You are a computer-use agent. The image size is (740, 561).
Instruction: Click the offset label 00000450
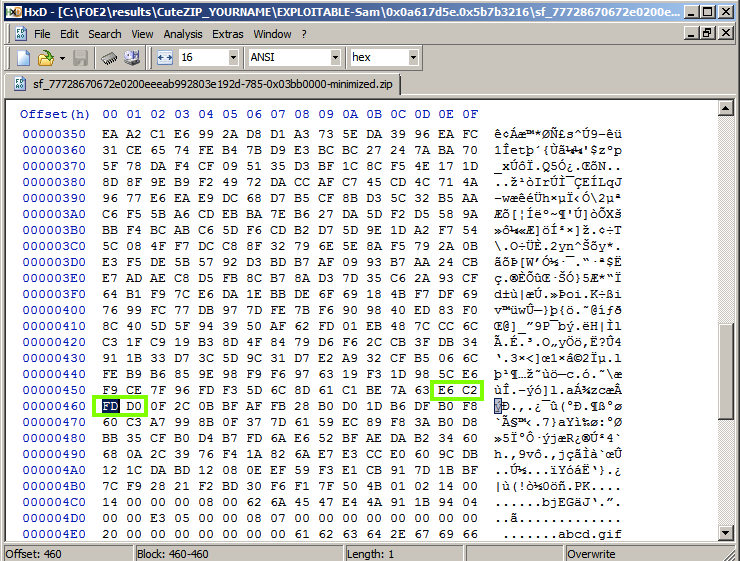pyautogui.click(x=54, y=390)
